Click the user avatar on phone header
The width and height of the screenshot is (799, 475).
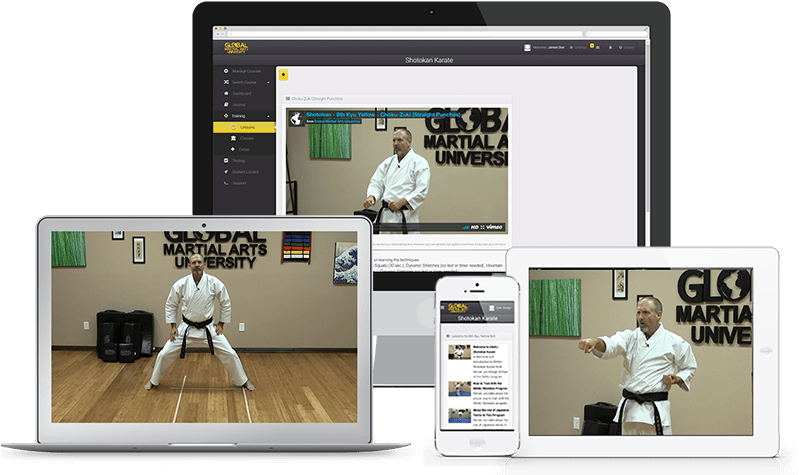tap(492, 308)
